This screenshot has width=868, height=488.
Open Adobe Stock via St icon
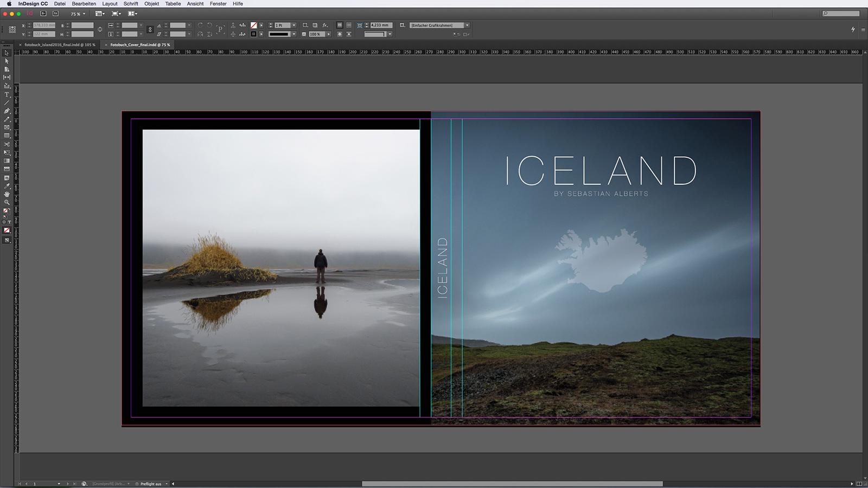55,14
